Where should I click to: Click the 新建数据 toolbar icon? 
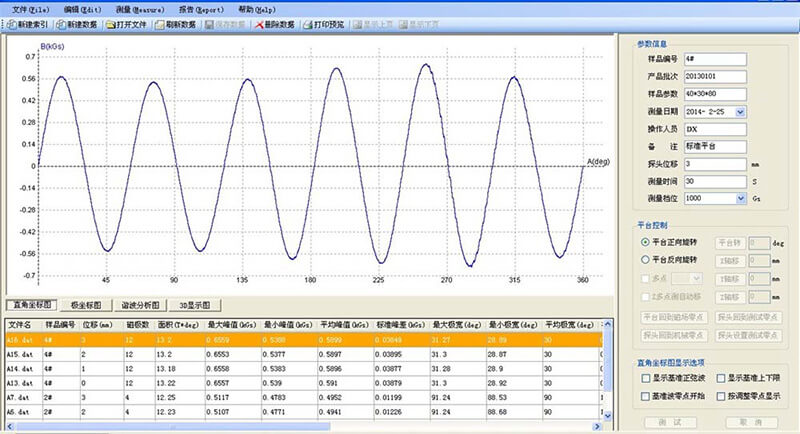(x=61, y=24)
